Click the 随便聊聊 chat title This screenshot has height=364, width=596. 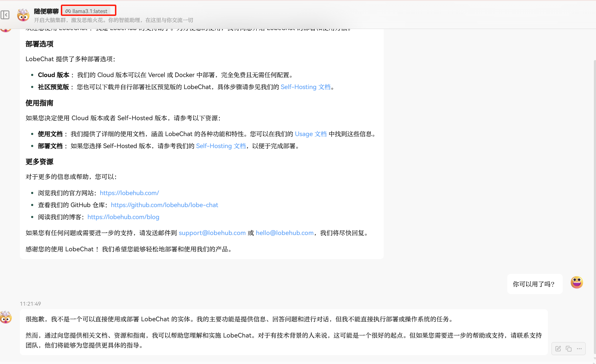46,11
